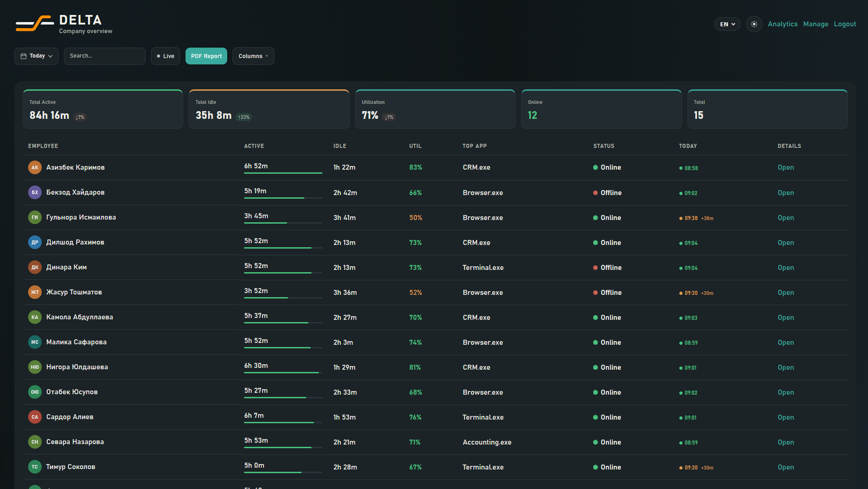Click the ДР avatar for Дилшод Рахимов
The image size is (868, 489).
coord(35,242)
